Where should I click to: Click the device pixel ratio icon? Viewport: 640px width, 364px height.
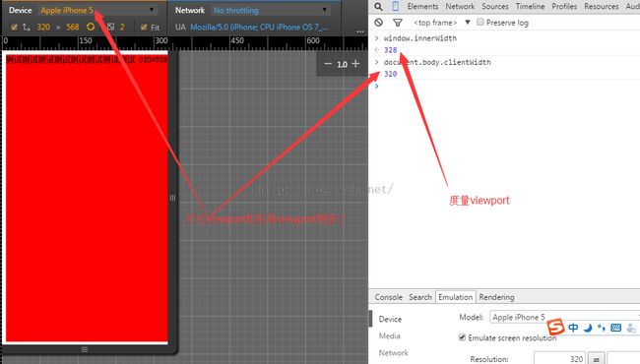110,27
